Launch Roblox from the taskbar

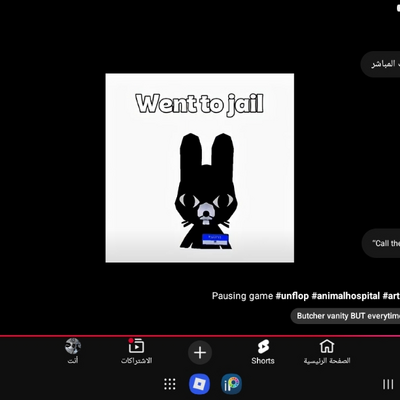199,384
